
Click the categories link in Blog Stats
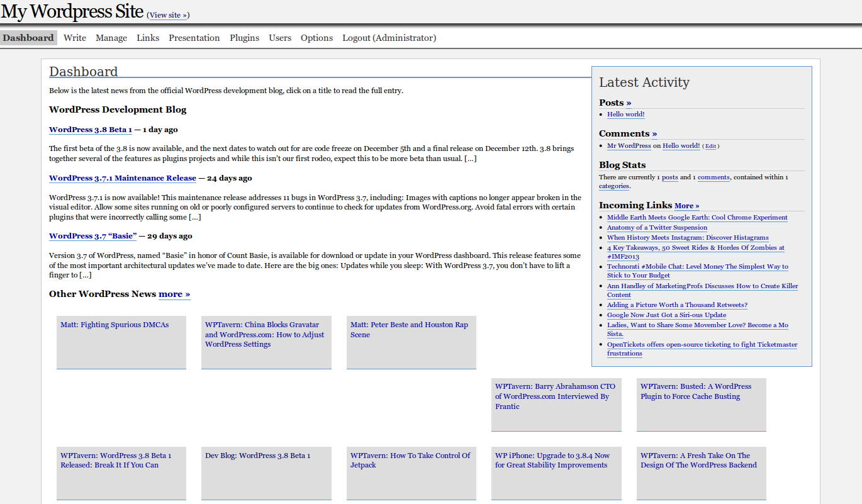(x=613, y=186)
